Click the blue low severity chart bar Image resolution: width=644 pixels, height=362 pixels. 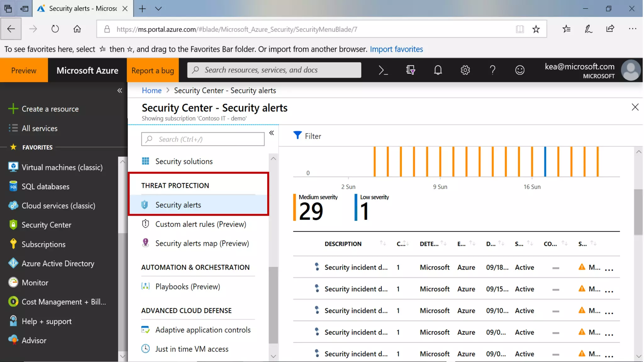pyautogui.click(x=545, y=162)
